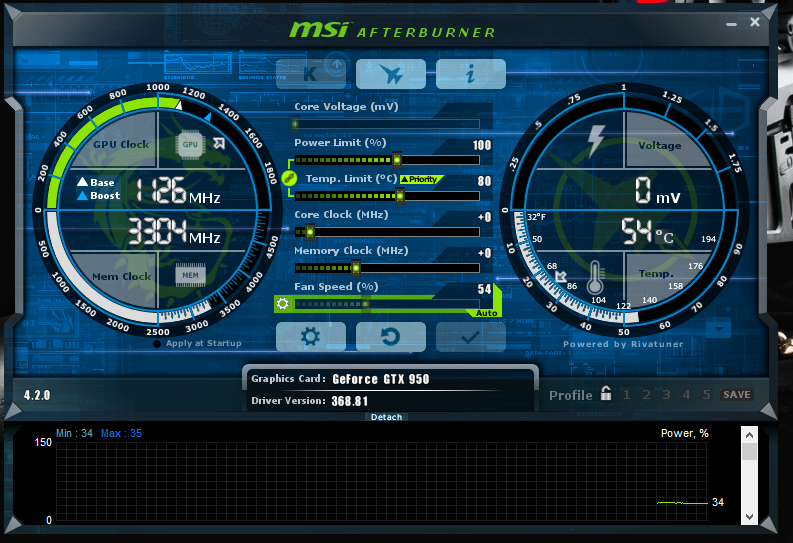
Task: Toggle the Auto fan speed button
Action: (487, 313)
